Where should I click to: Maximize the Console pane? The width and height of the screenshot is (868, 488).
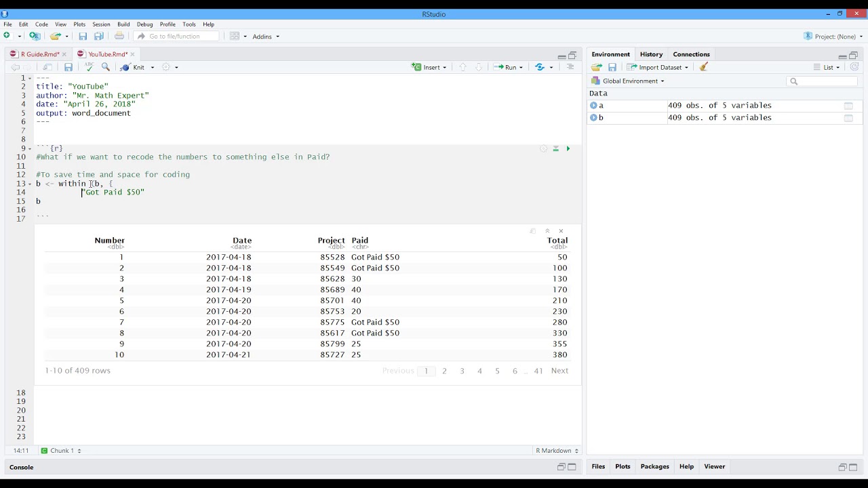point(572,467)
